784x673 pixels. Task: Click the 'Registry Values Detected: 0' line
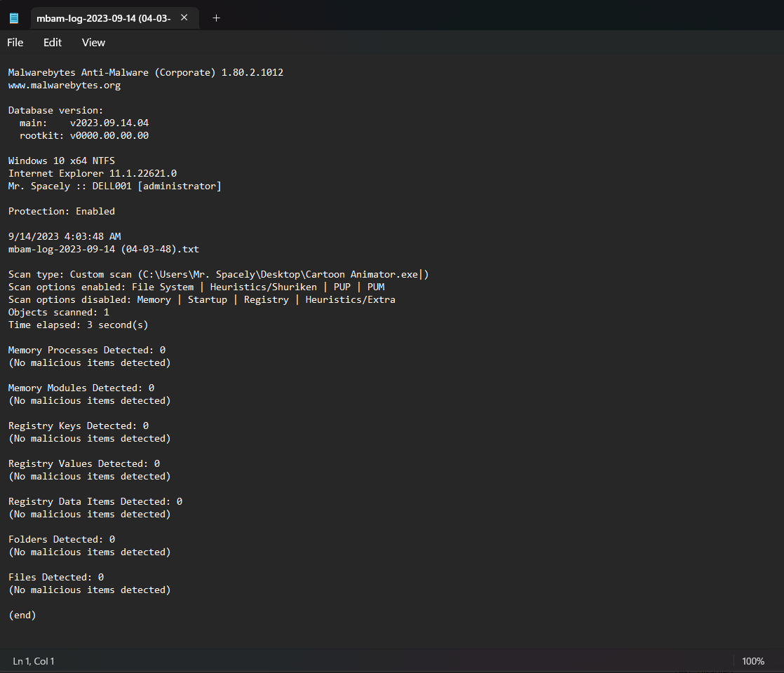tap(84, 464)
